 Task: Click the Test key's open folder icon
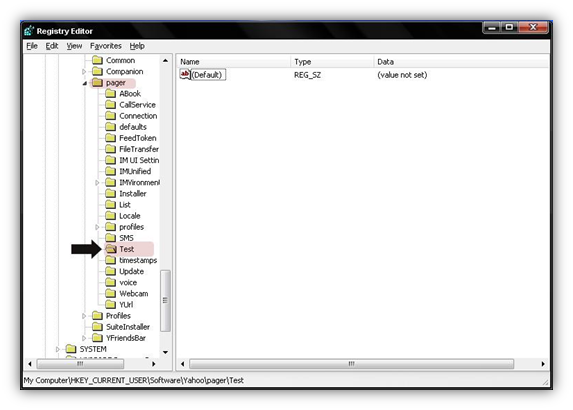(110, 249)
